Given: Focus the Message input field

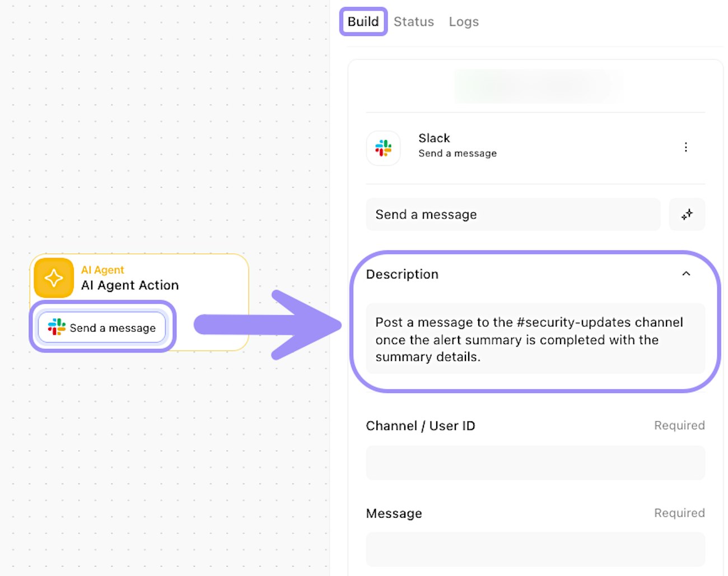Looking at the screenshot, I should coord(535,549).
